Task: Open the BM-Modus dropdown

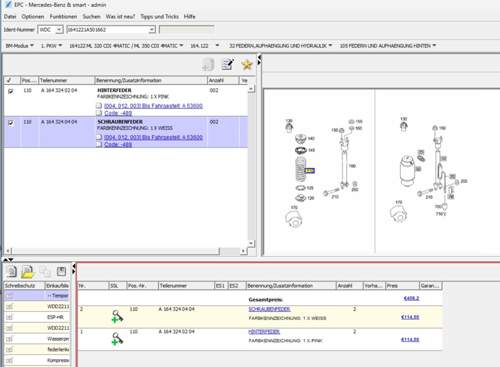Action: point(20,45)
